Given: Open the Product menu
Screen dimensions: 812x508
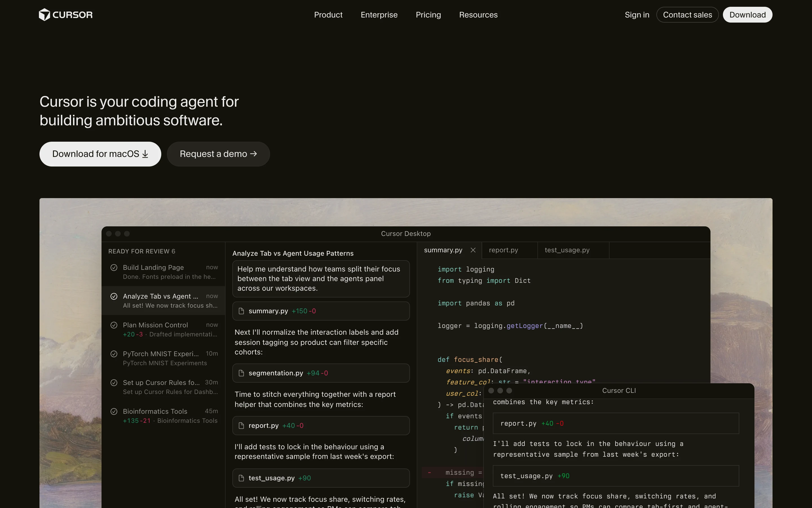Looking at the screenshot, I should tap(328, 15).
